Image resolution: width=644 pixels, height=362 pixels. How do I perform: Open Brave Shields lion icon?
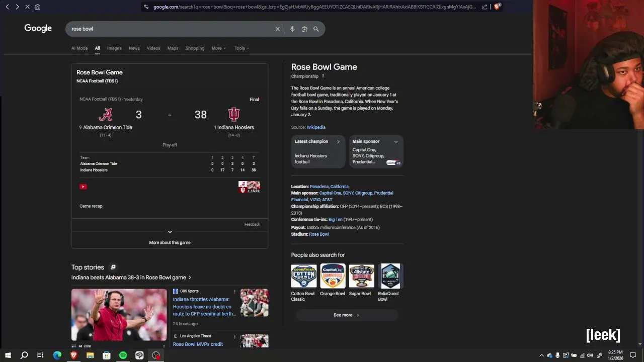point(497,7)
